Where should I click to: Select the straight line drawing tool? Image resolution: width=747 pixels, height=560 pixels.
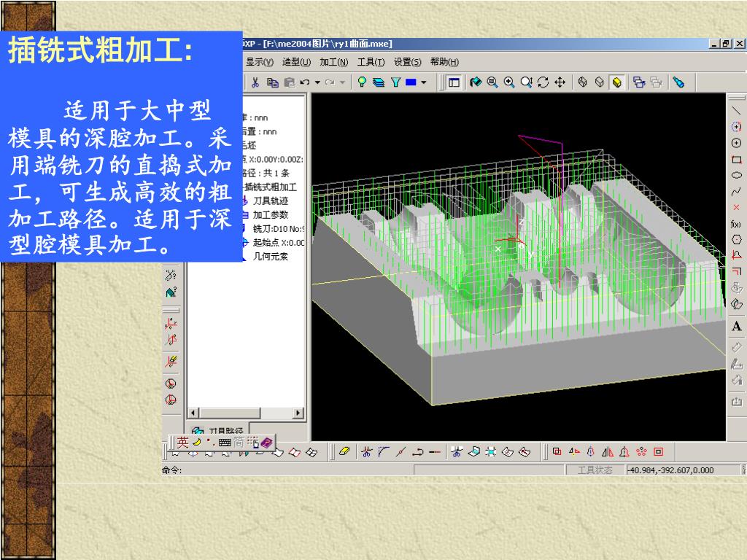(x=737, y=111)
